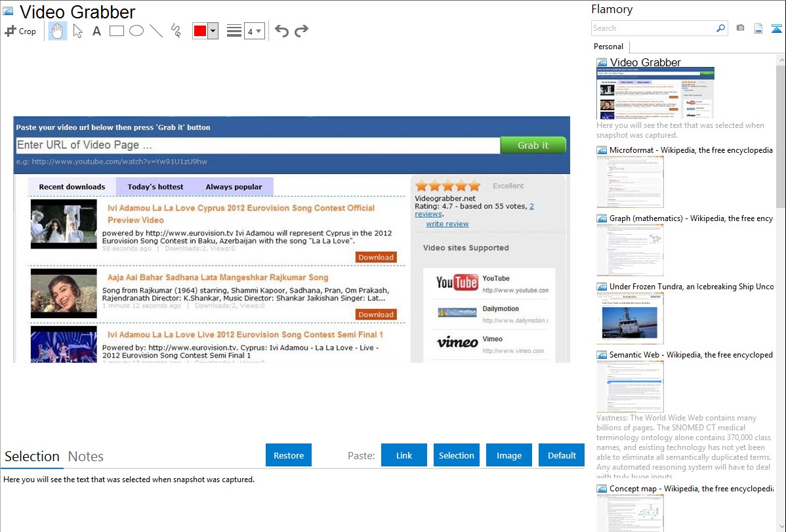Pick the straight line tool
Screen dimensions: 786x532
point(156,31)
